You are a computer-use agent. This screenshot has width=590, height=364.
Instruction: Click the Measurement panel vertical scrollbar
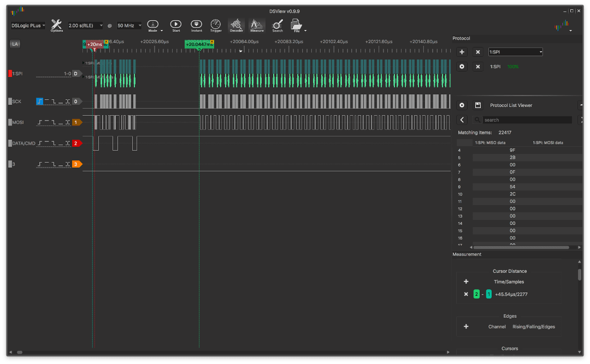pyautogui.click(x=580, y=274)
